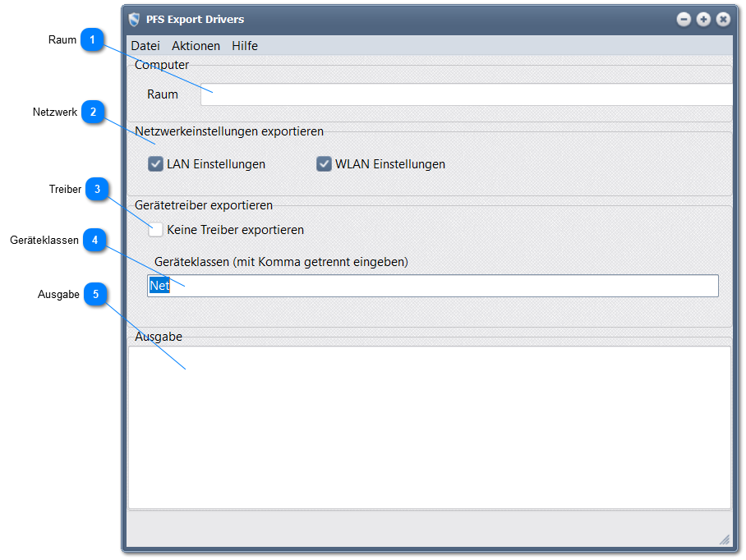This screenshot has height=560, width=746.
Task: Click the resize grip at window corner
Action: 724,539
